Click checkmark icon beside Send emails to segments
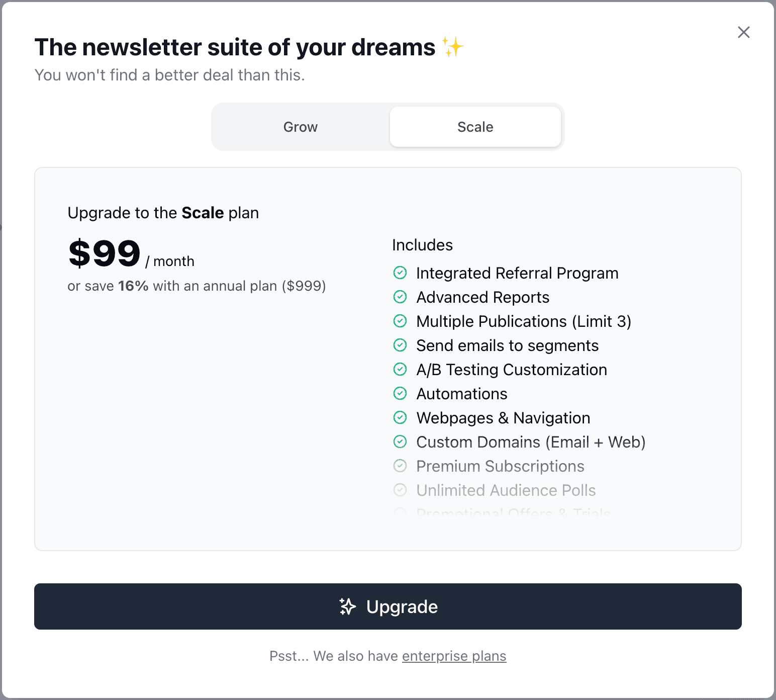 click(400, 345)
